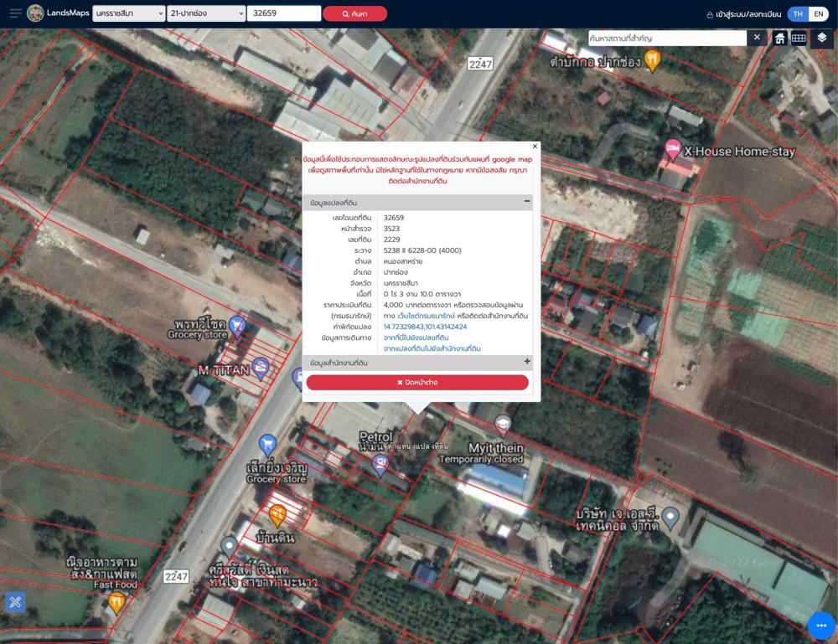Open the blue chat bubble button
The height and width of the screenshot is (644, 838).
[821, 626]
